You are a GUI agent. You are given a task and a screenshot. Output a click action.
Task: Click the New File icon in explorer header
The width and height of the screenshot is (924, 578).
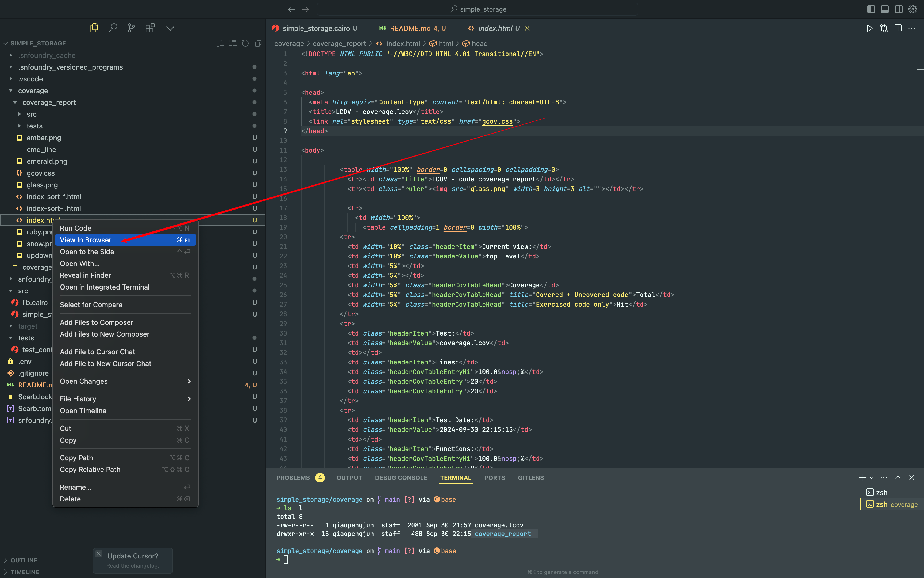220,43
